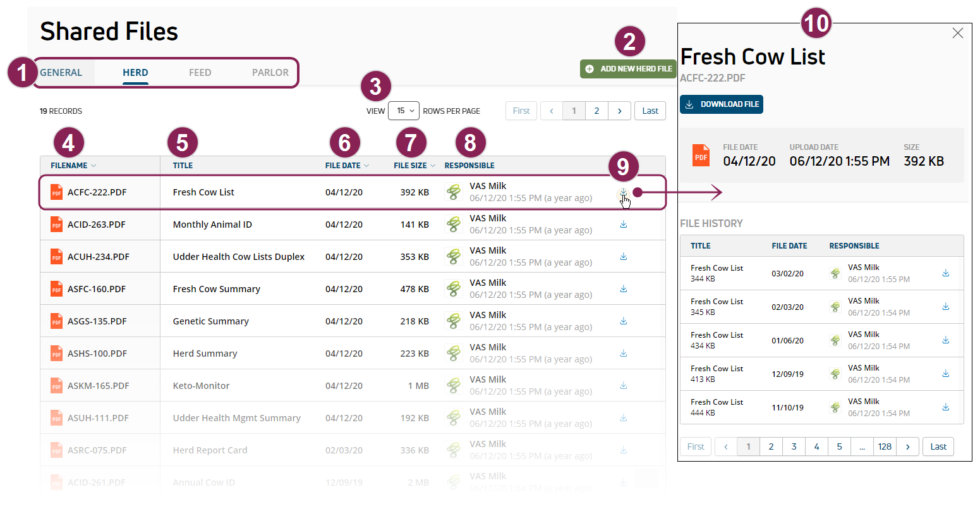
Task: Switch to the Feed tab
Action: [200, 73]
